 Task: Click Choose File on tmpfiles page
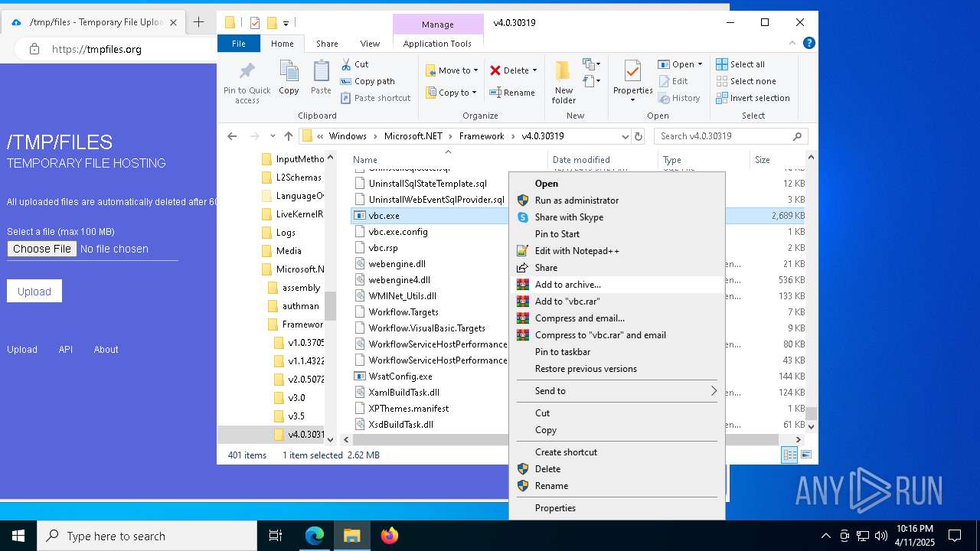click(x=42, y=249)
